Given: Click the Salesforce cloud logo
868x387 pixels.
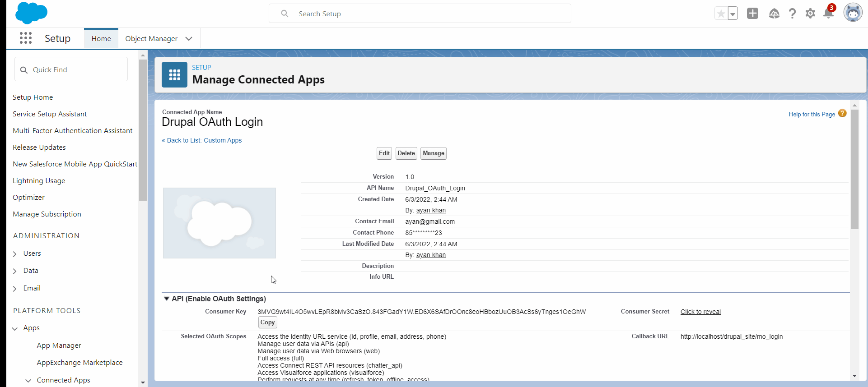Looking at the screenshot, I should [x=31, y=13].
